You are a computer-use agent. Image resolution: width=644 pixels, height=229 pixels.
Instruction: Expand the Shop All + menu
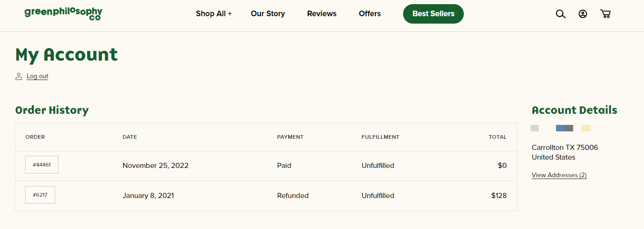[x=214, y=14]
